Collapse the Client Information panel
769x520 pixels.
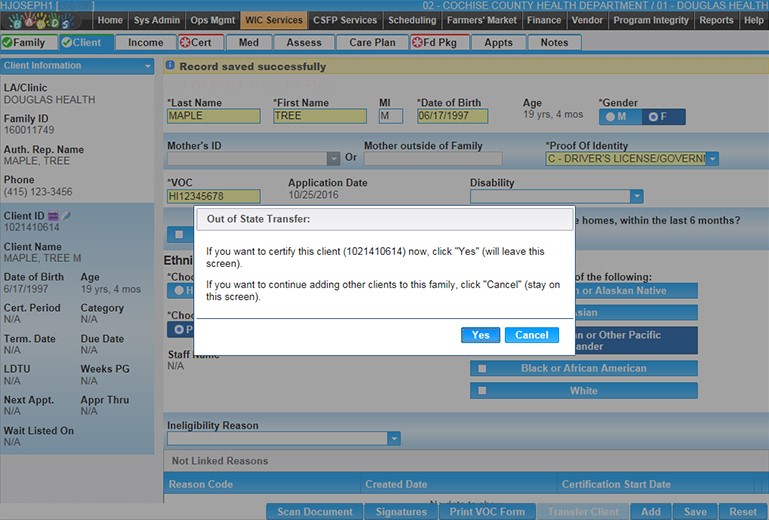144,66
